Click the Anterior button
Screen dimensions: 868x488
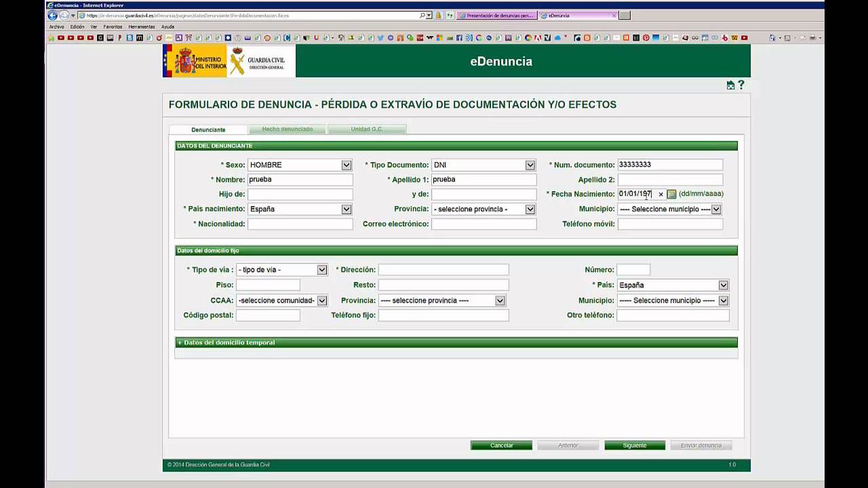click(x=568, y=445)
